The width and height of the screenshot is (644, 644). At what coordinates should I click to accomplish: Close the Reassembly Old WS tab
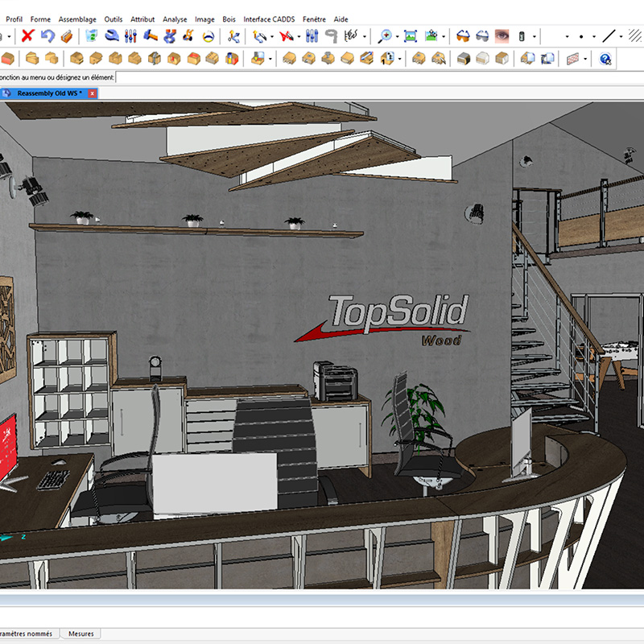click(x=93, y=93)
